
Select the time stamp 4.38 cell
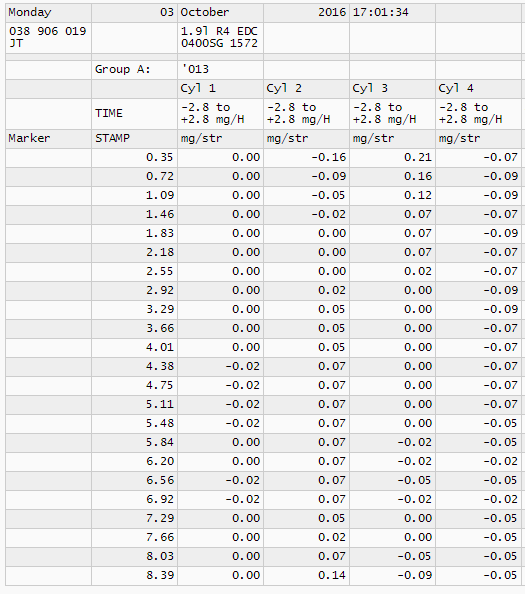pos(134,367)
